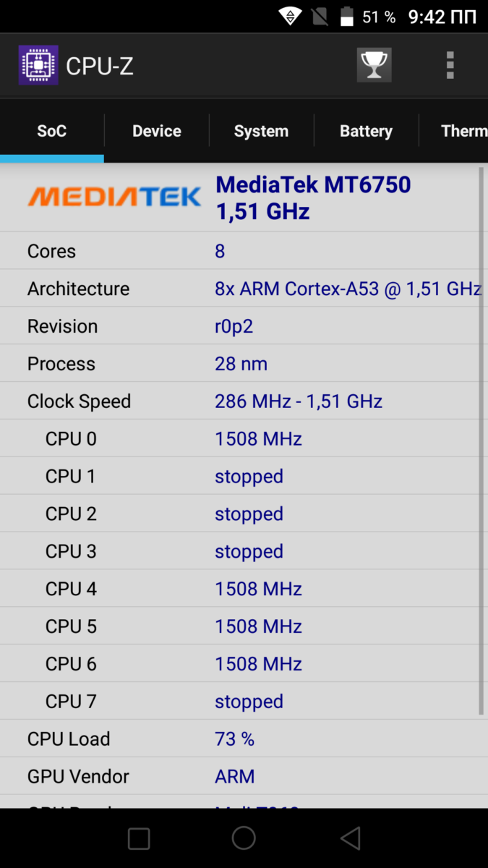Tap the CPU-Z app logo icon
This screenshot has width=488, height=868.
click(38, 66)
